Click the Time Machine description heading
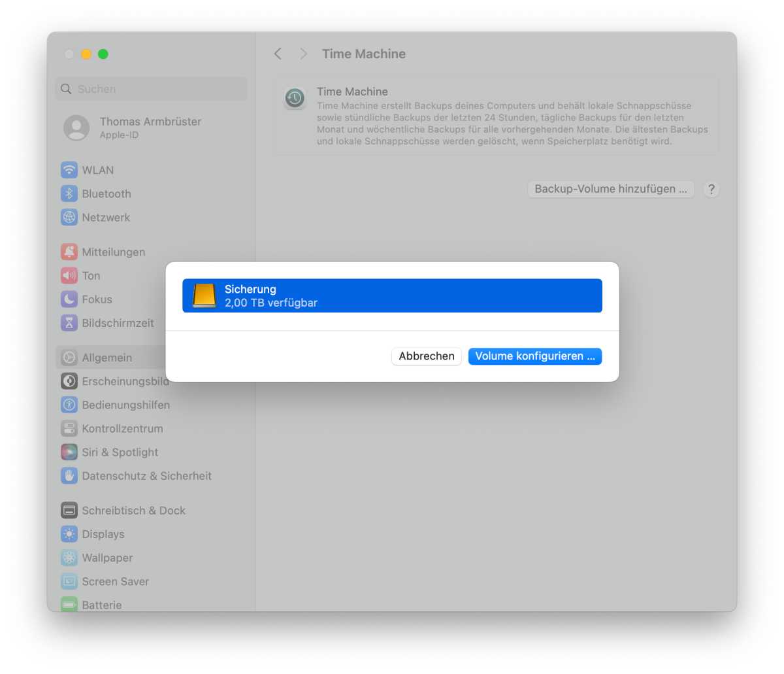Image resolution: width=784 pixels, height=674 pixels. pos(352,92)
